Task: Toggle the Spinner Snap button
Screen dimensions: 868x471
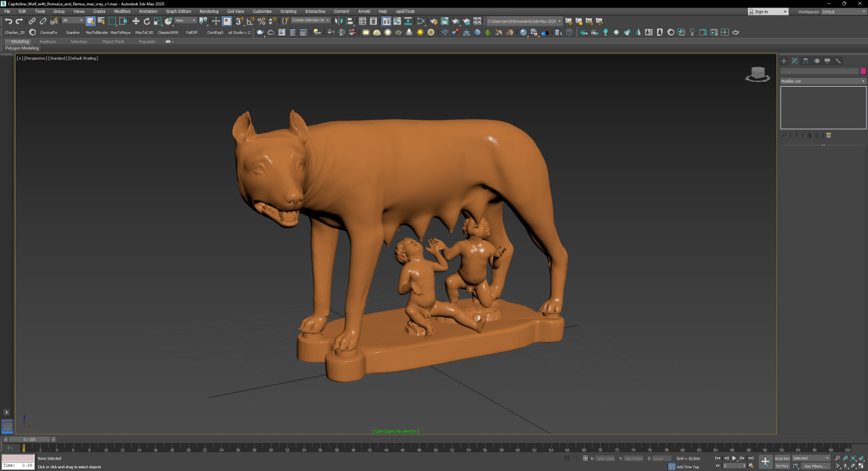Action: click(272, 21)
